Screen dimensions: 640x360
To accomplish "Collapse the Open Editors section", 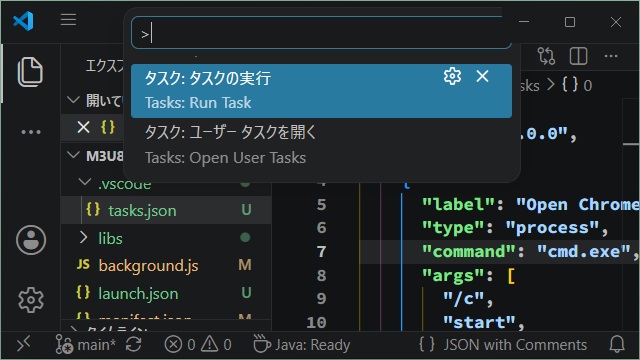I will (x=73, y=100).
